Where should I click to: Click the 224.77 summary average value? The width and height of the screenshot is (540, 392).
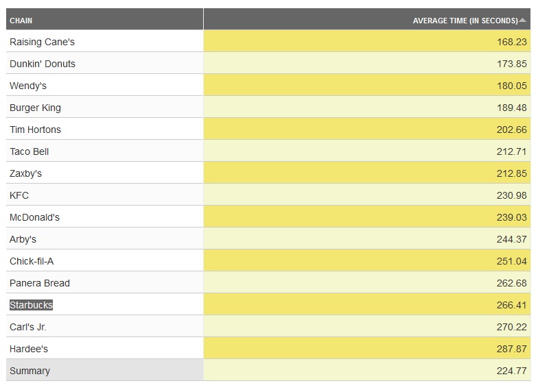coord(512,371)
